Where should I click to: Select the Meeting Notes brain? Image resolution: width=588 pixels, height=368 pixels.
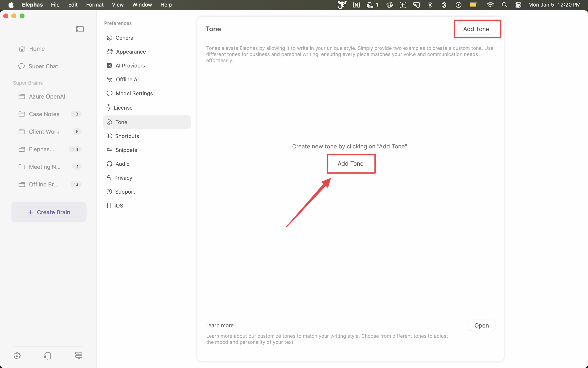50,167
